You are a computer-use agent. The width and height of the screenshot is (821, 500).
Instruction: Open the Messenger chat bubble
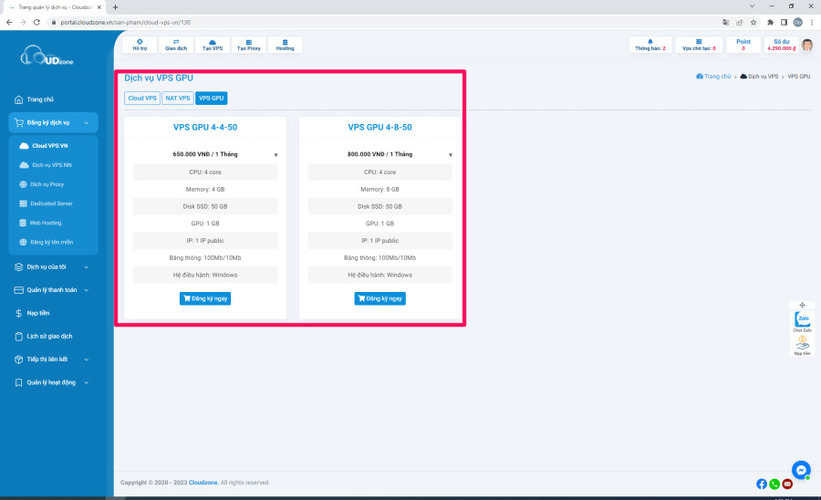(801, 469)
